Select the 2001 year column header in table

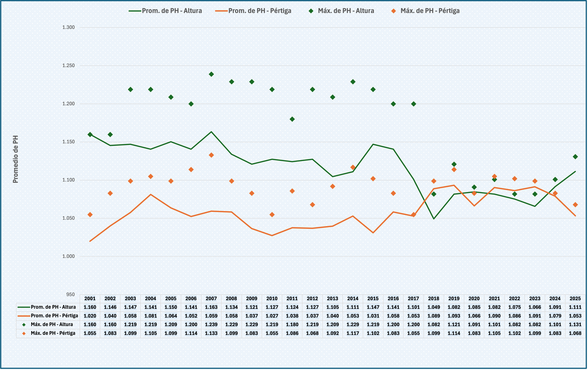(x=90, y=298)
